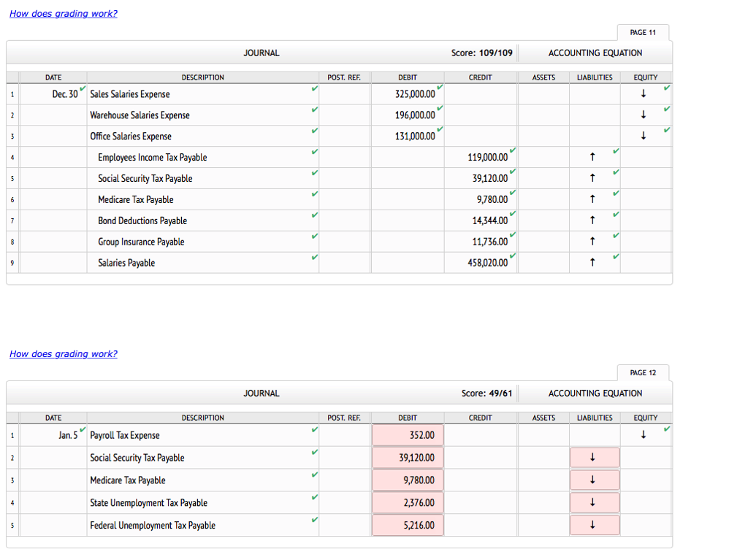
Task: Click the 9,780.00 credit amount on Page 11
Action: (x=492, y=199)
